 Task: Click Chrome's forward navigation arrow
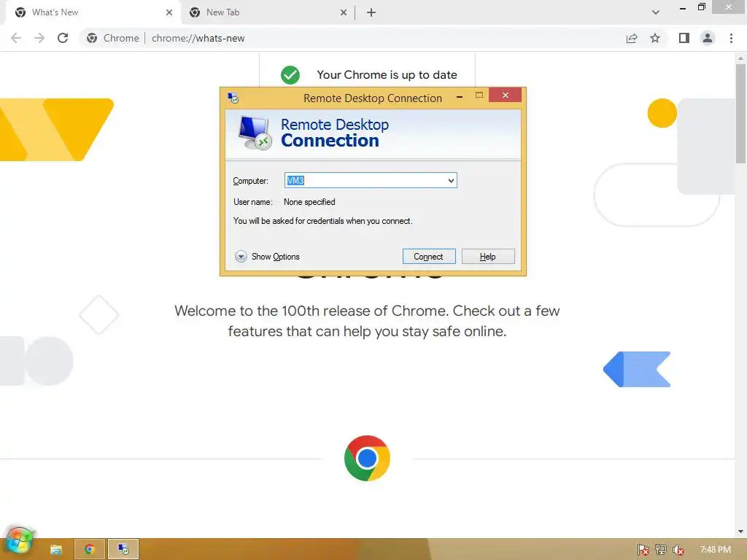(39, 38)
